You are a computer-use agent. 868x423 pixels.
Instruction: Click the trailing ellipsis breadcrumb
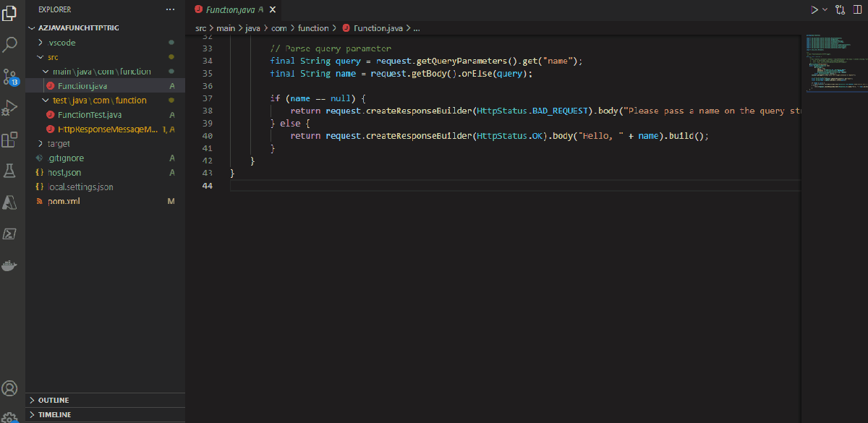417,28
